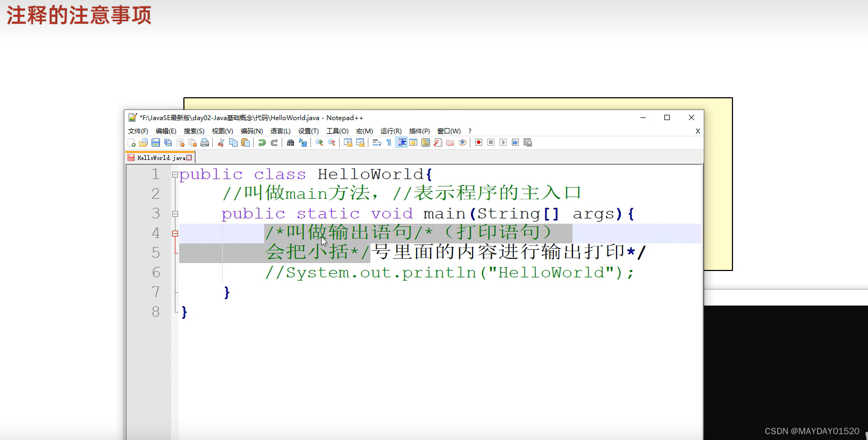Toggle the monitoring eye icon
This screenshot has height=440, width=868.
click(x=462, y=142)
